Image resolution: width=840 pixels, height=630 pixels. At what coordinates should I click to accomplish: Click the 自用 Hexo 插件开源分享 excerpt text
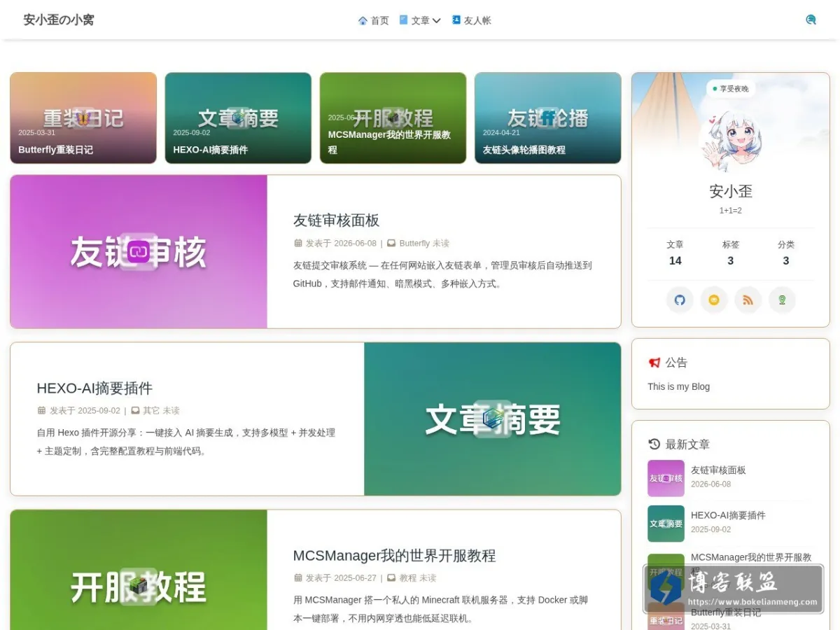point(186,442)
